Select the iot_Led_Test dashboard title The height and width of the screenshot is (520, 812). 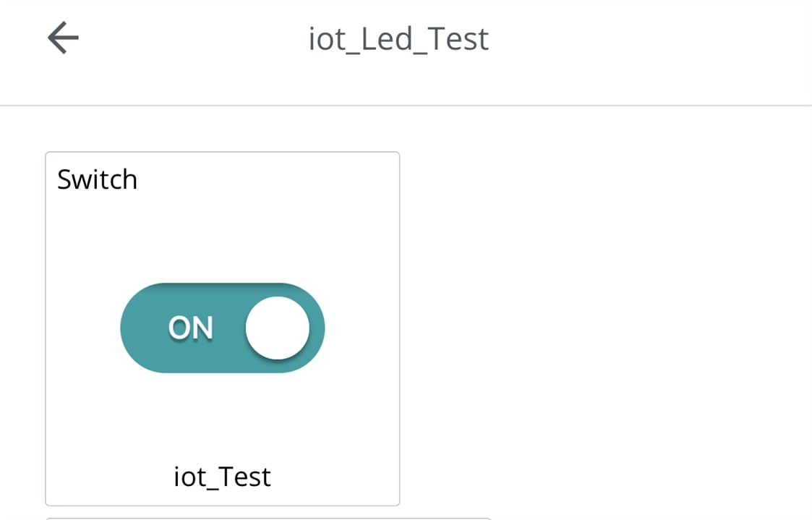pos(398,39)
